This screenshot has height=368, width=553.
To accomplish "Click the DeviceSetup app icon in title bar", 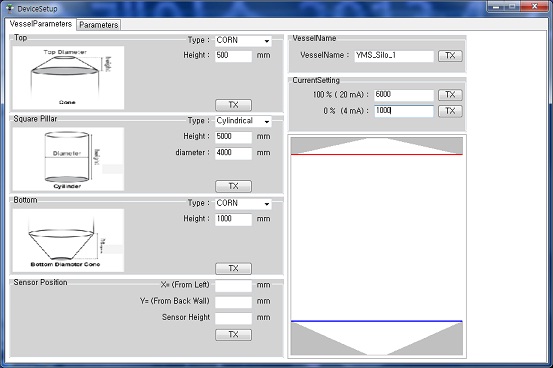I will point(10,8).
